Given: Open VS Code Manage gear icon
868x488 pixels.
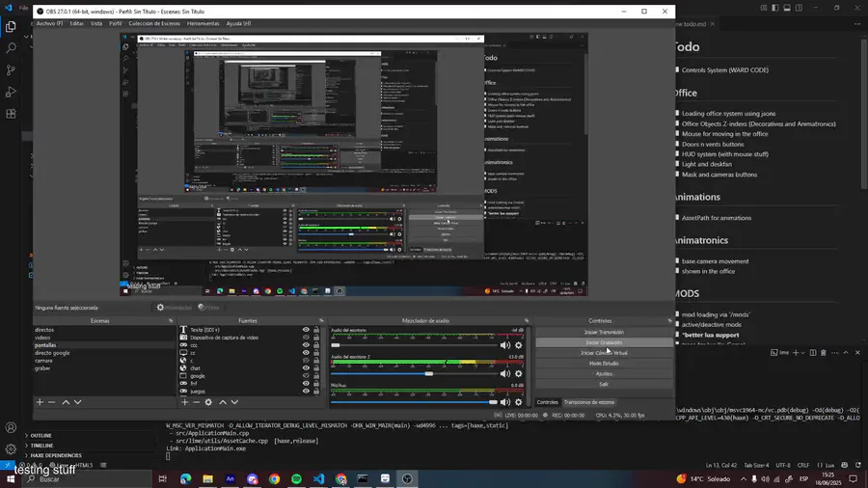Looking at the screenshot, I should 11,448.
